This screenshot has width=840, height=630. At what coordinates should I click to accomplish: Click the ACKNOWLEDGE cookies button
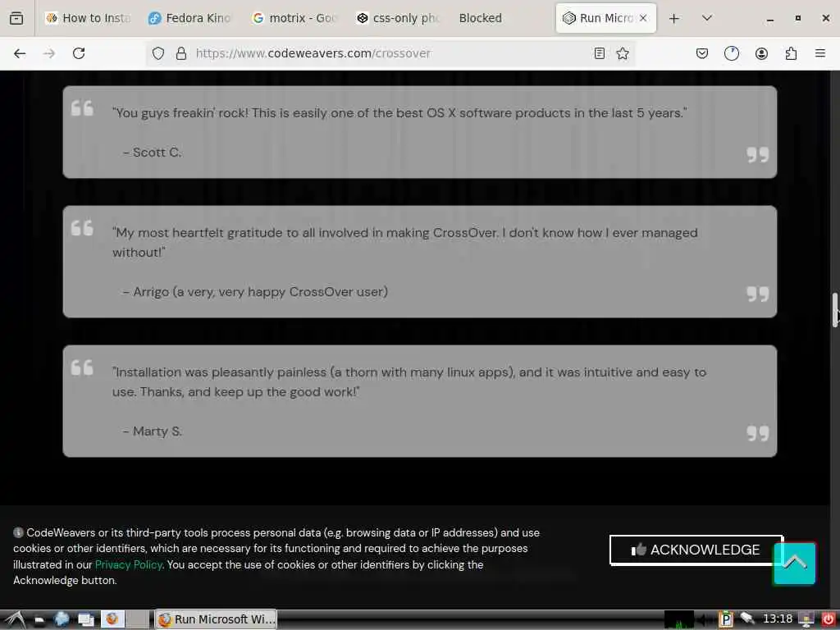696,550
